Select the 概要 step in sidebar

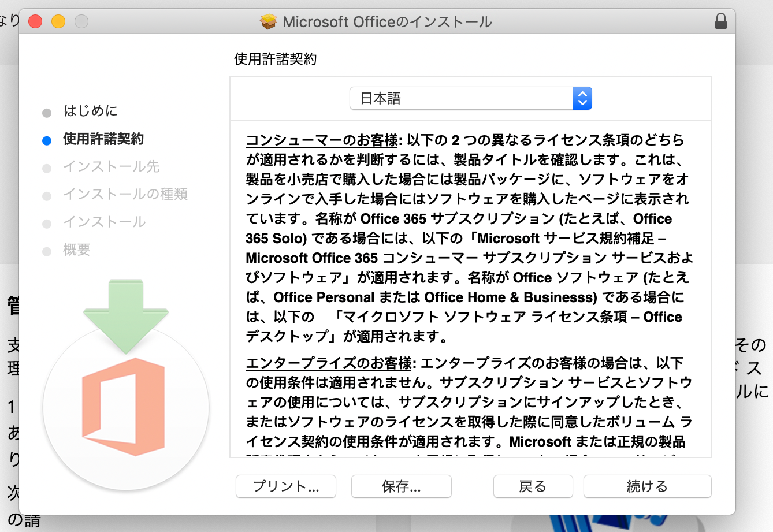coord(77,250)
